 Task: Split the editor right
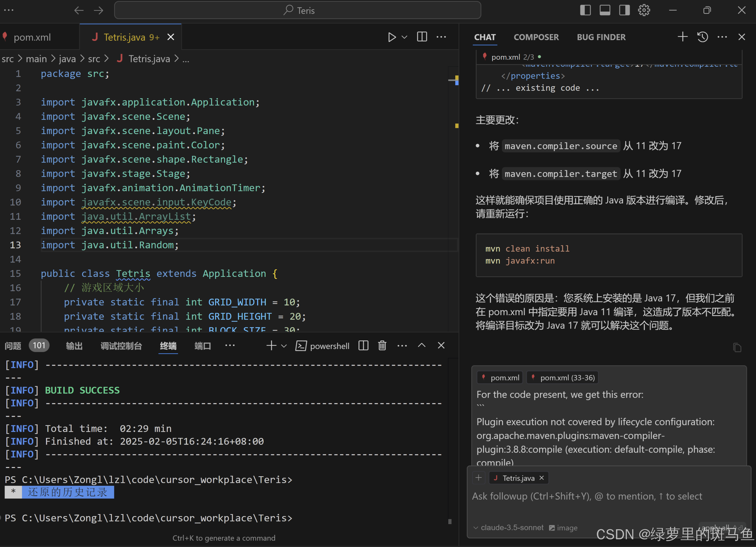click(x=422, y=37)
